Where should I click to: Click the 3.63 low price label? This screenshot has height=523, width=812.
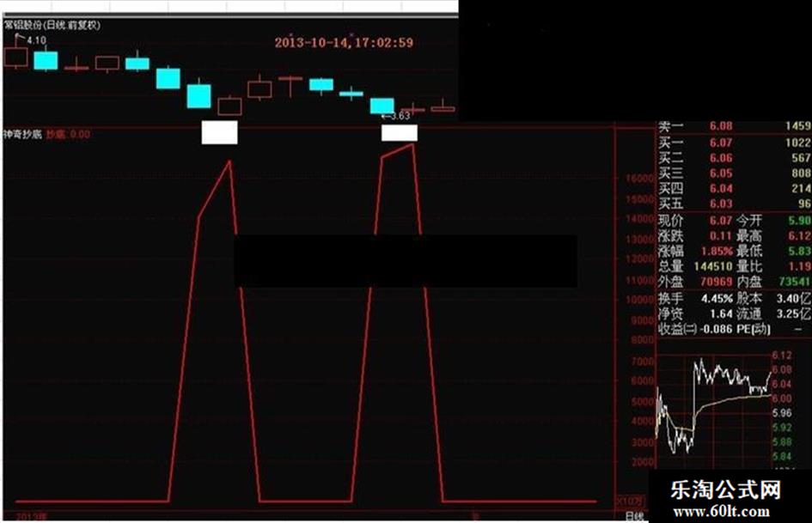click(x=400, y=115)
